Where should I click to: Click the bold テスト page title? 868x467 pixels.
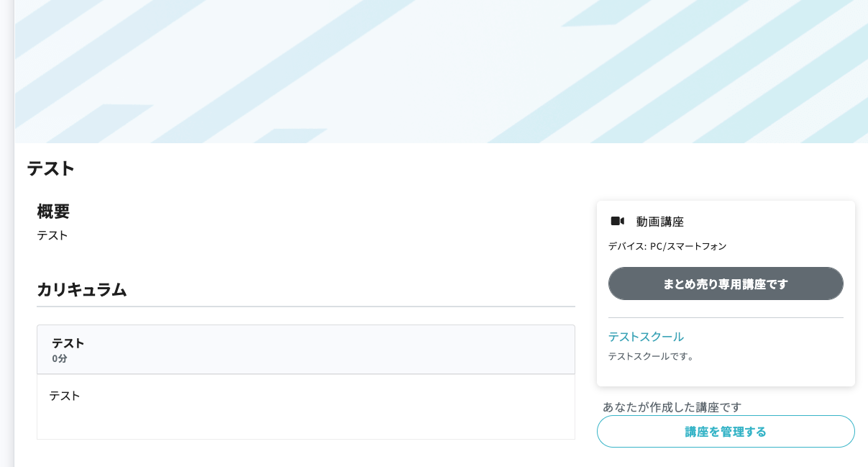(51, 168)
